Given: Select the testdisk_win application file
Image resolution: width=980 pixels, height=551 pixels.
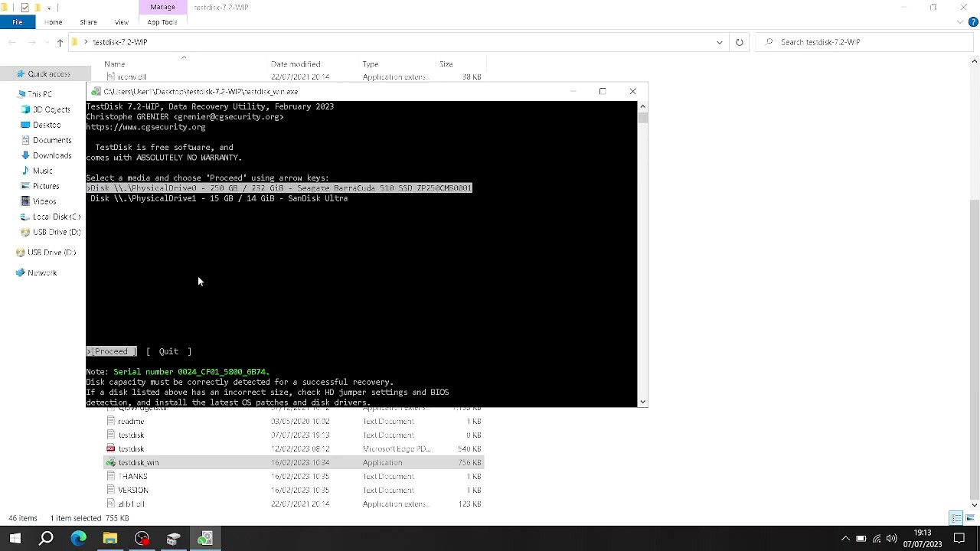Looking at the screenshot, I should 293,463.
